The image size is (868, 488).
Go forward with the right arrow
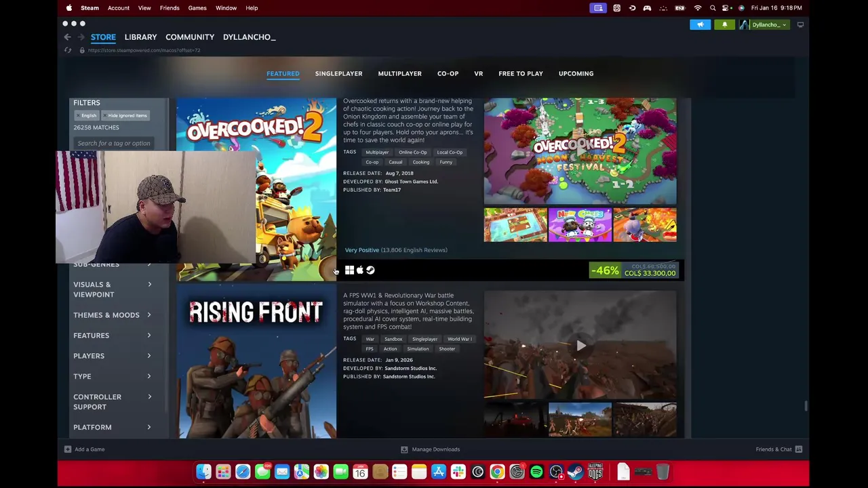(81, 37)
